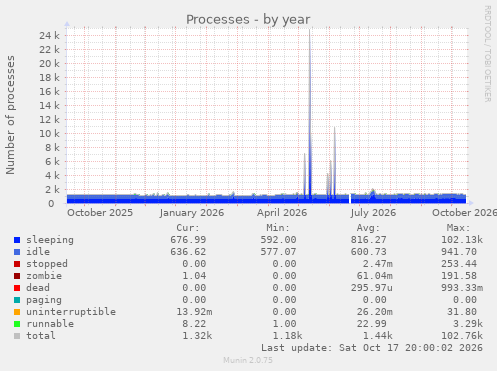Click the 'January 2026' x-axis label
The height and width of the screenshot is (371, 497).
[192, 213]
